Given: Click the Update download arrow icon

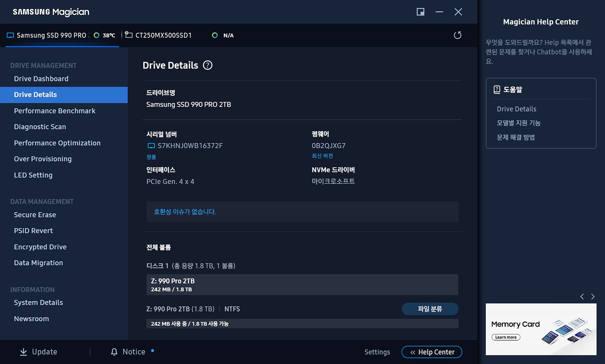Looking at the screenshot, I should 23,352.
